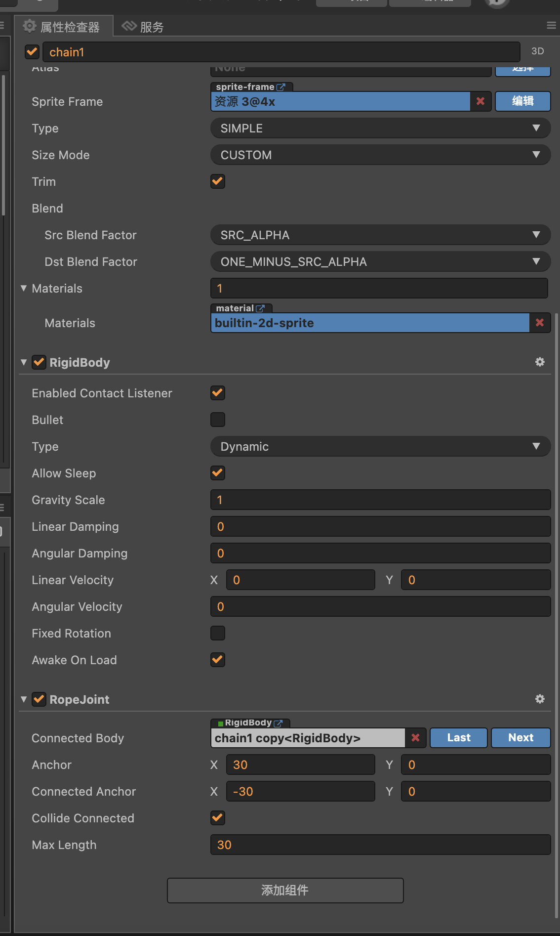Click the Max Length input field
The image size is (560, 936).
coord(380,845)
